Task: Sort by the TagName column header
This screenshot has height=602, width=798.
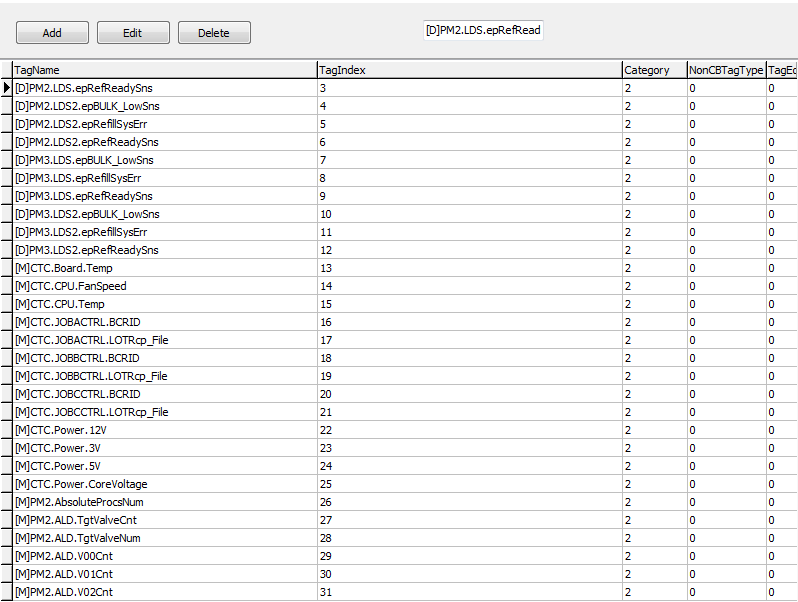Action: (163, 70)
